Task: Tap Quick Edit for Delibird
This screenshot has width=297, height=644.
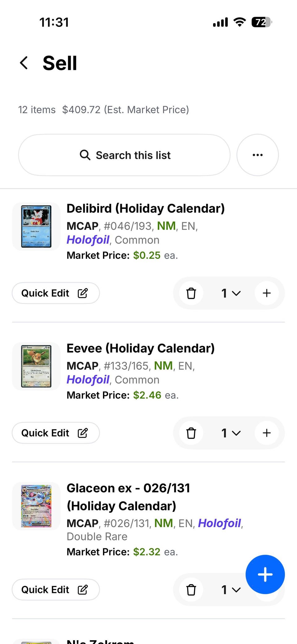Action: click(56, 293)
